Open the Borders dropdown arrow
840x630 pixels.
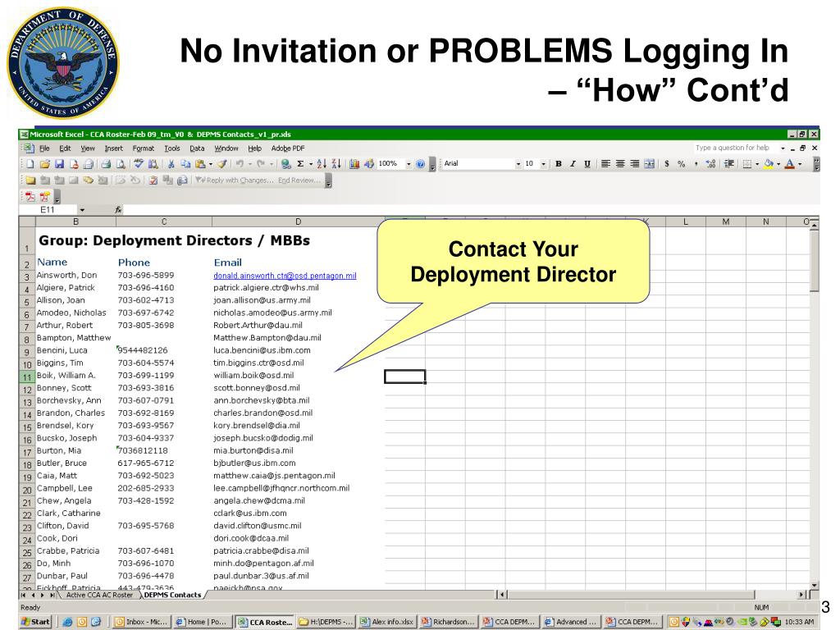tap(757, 164)
